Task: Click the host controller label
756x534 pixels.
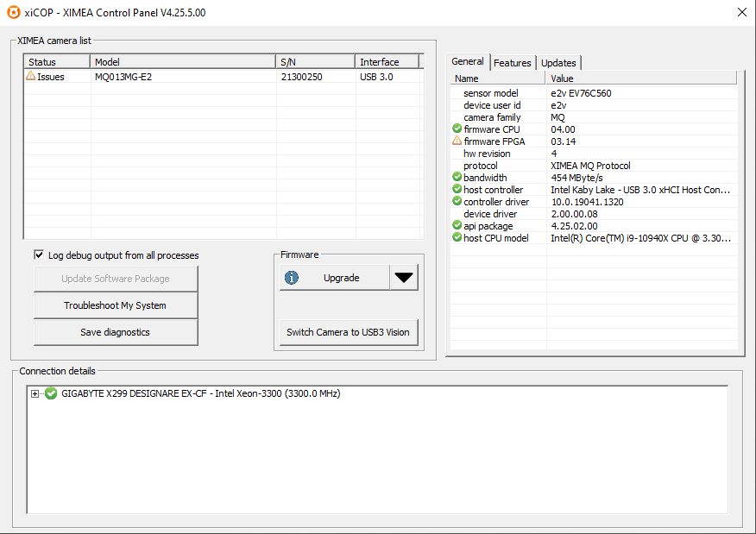Action: click(494, 190)
